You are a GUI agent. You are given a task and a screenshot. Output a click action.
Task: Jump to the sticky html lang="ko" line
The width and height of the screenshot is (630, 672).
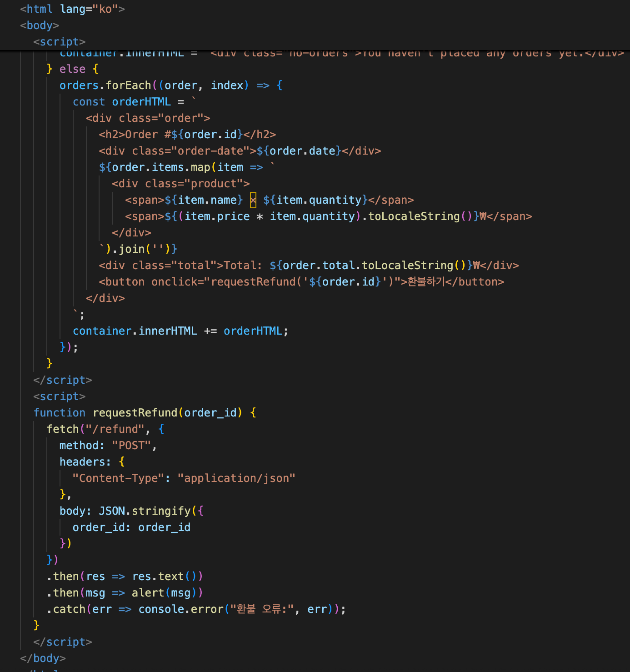(72, 9)
